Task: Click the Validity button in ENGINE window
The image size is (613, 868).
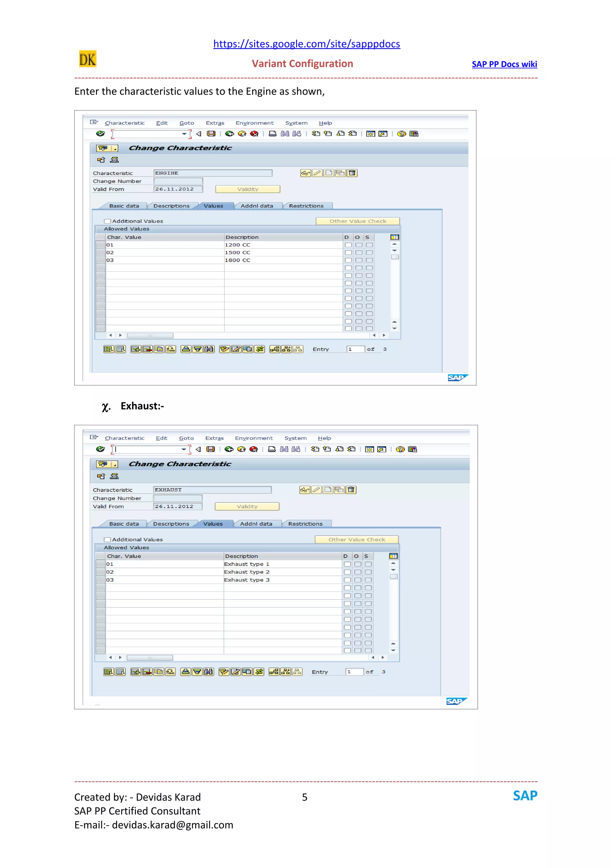Action: point(248,189)
